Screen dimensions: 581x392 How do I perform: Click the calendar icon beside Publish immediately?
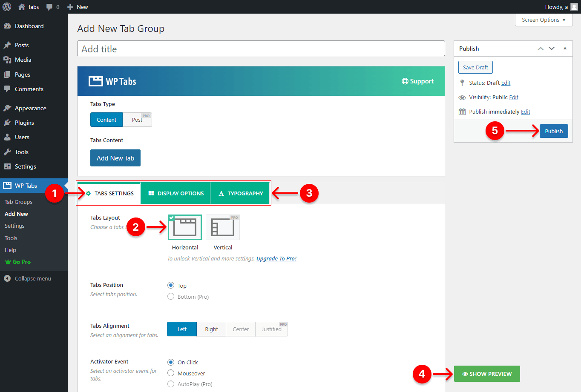click(462, 112)
